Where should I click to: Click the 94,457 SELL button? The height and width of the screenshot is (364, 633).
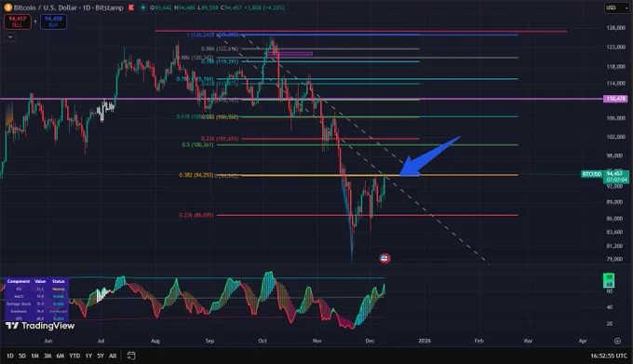click(x=18, y=21)
